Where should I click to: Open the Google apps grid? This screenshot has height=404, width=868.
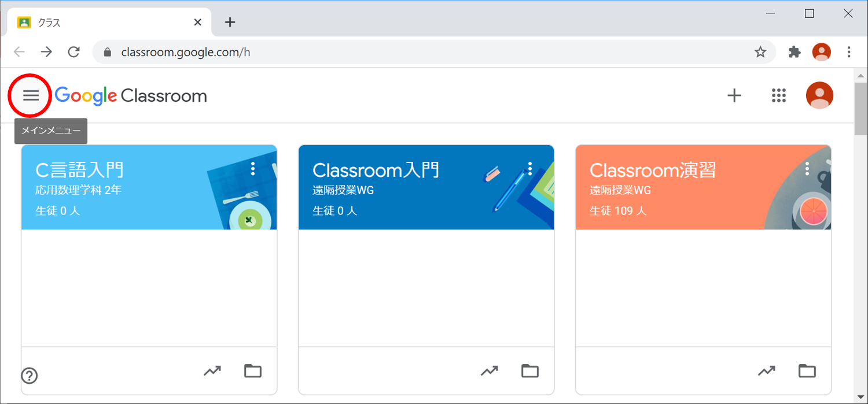779,95
